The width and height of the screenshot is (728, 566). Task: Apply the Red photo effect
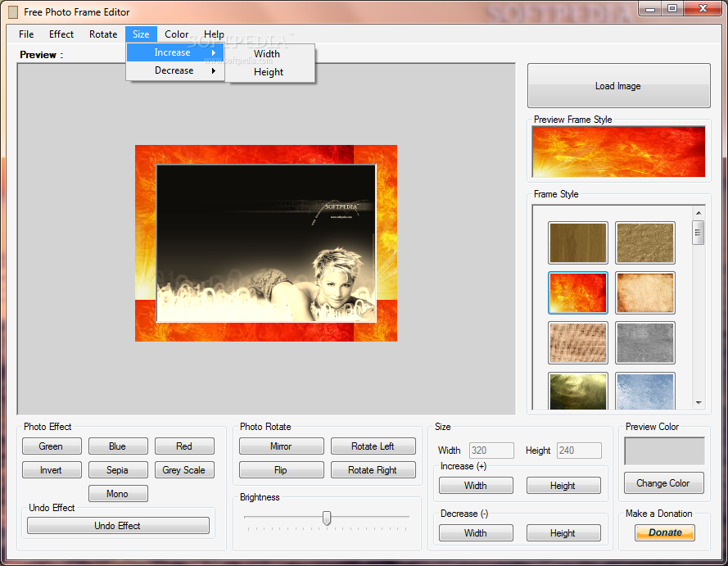click(184, 446)
